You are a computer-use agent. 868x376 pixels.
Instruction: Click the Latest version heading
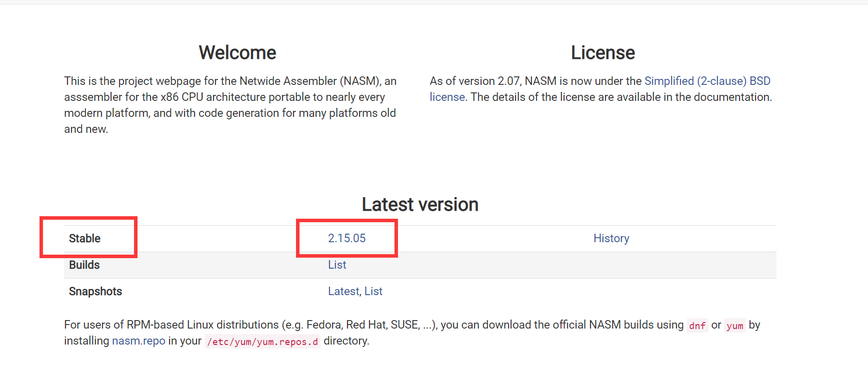click(x=420, y=204)
